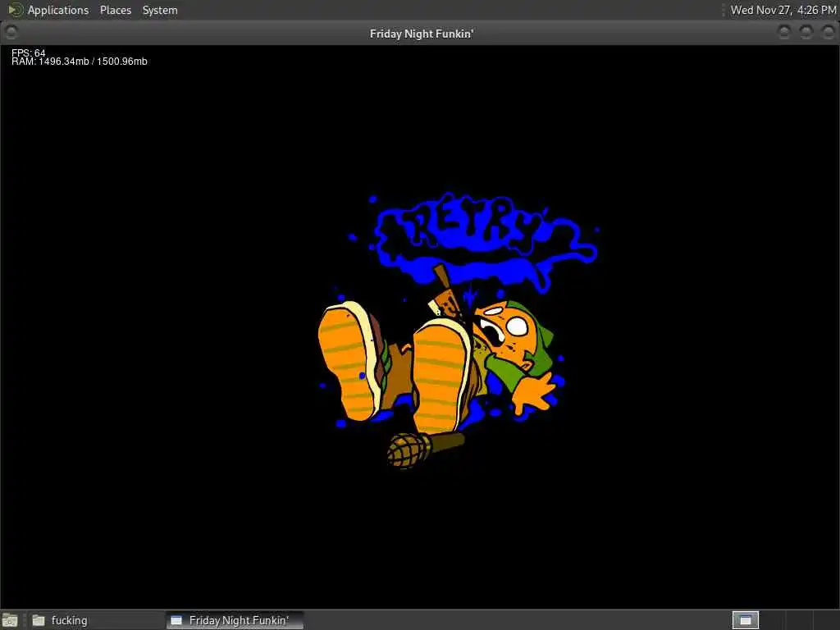Select Friday Night Funkin' taskbar button
This screenshot has height=630, width=840.
click(235, 620)
